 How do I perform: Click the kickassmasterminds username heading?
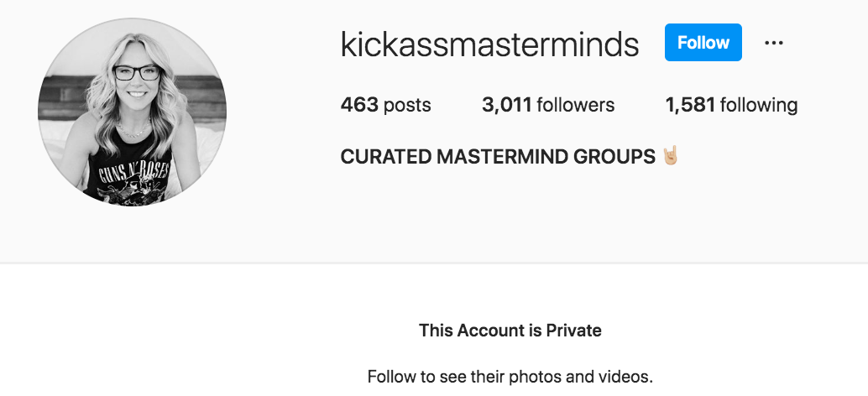tap(489, 44)
